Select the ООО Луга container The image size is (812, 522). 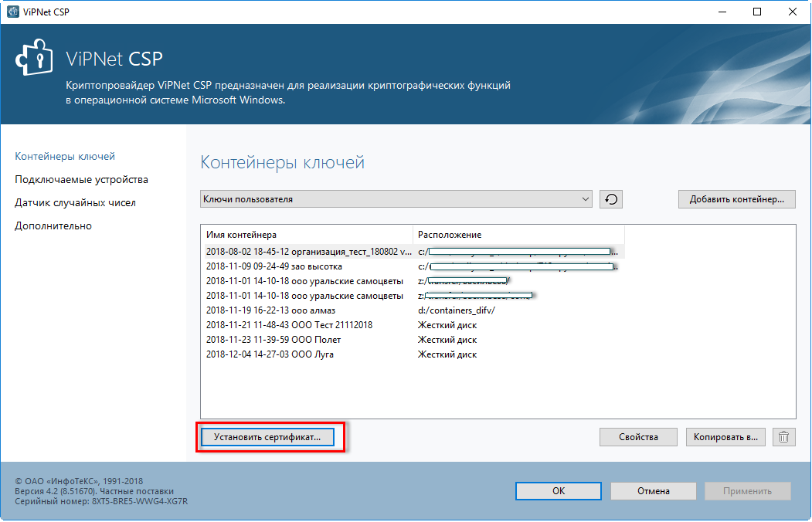(414, 354)
